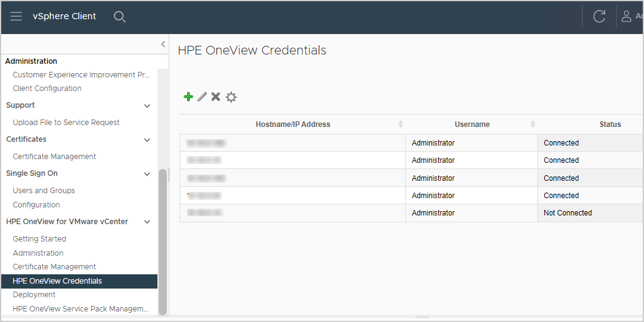The image size is (644, 322).
Task: Open HPE OneView Service Pack Management
Action: pyautogui.click(x=81, y=309)
